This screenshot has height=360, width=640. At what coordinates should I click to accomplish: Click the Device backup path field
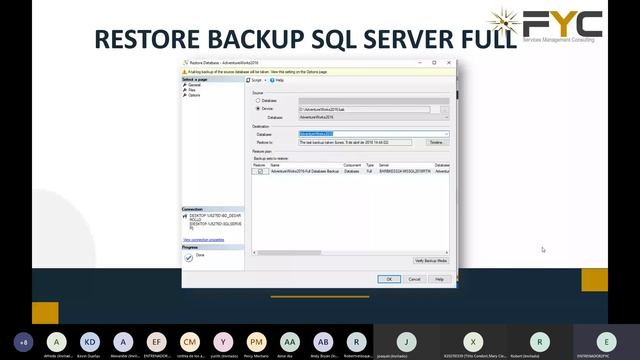[364, 109]
